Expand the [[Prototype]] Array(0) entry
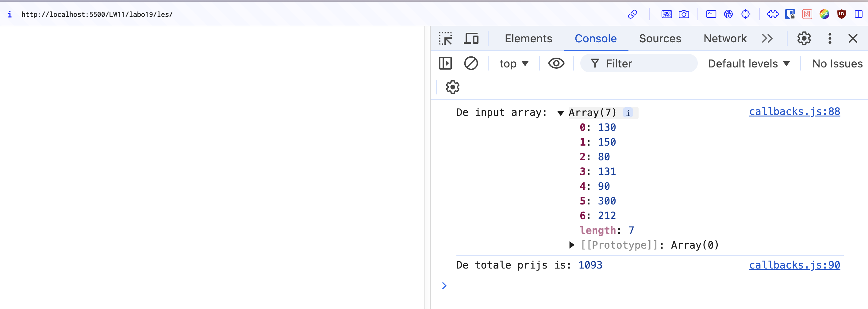The height and width of the screenshot is (309, 868). (x=571, y=245)
